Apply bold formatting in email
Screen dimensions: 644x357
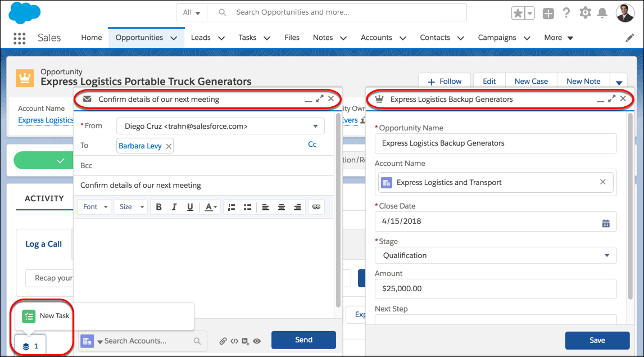pyautogui.click(x=158, y=207)
